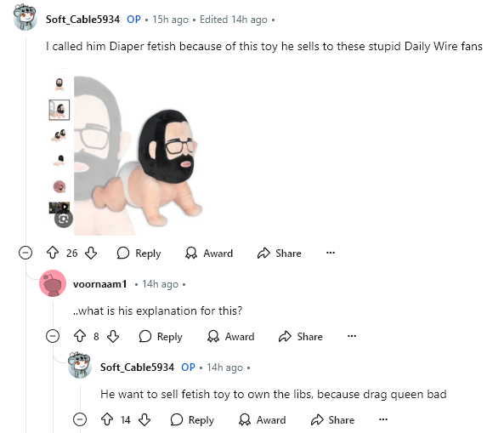The width and height of the screenshot is (504, 433).
Task: Downvote the reply with 14 points
Action: click(144, 419)
